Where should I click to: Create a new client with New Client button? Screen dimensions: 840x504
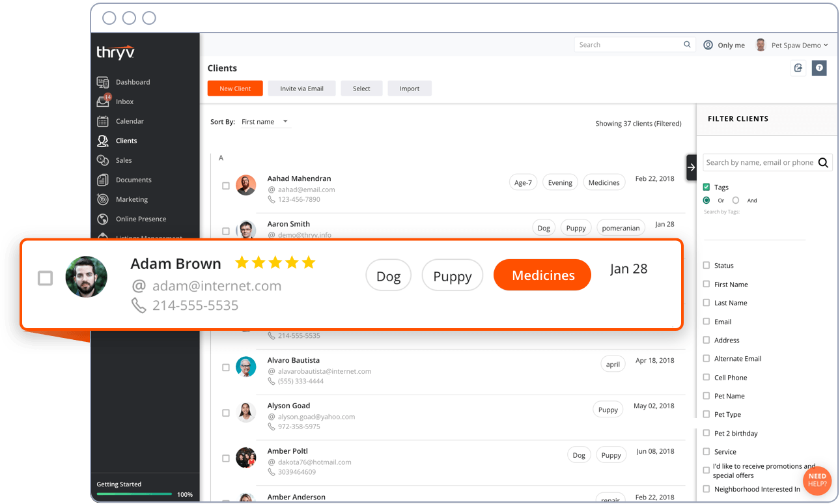pos(234,88)
